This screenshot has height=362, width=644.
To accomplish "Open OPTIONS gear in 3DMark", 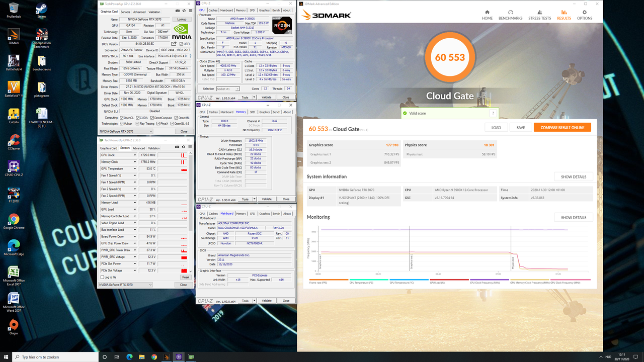I will click(x=584, y=15).
